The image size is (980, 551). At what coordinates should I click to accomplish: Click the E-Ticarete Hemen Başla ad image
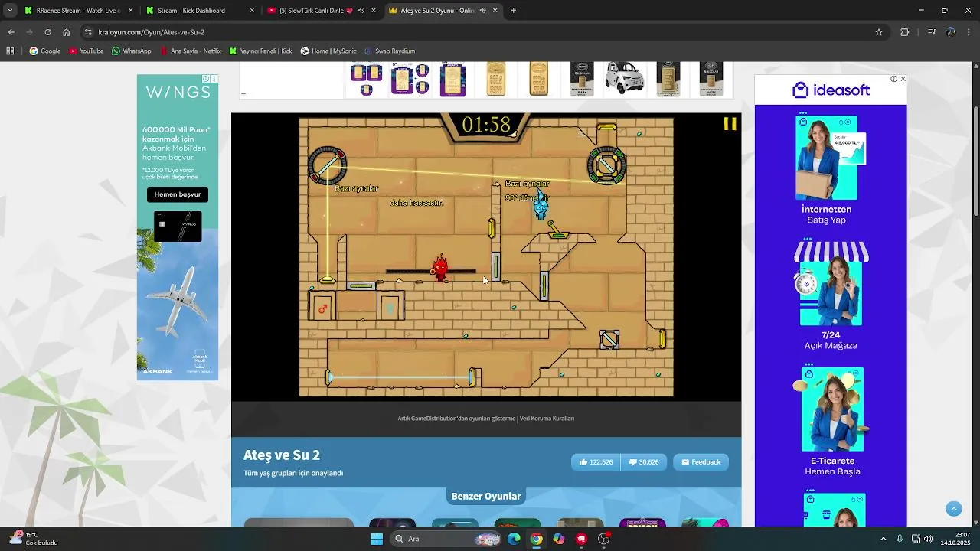tap(832, 409)
